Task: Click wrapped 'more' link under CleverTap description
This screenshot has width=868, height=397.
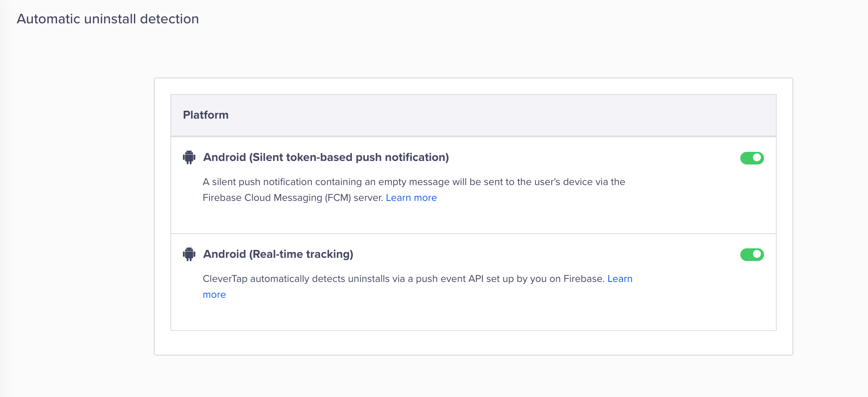Action: (x=214, y=295)
